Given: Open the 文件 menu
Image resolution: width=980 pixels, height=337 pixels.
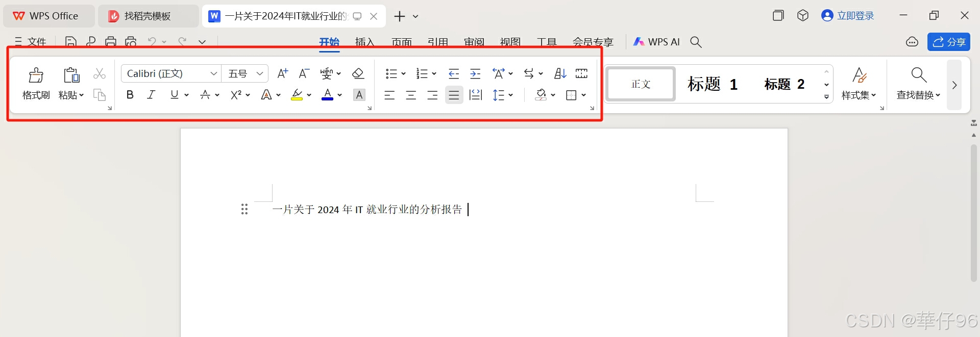Looking at the screenshot, I should (x=31, y=42).
